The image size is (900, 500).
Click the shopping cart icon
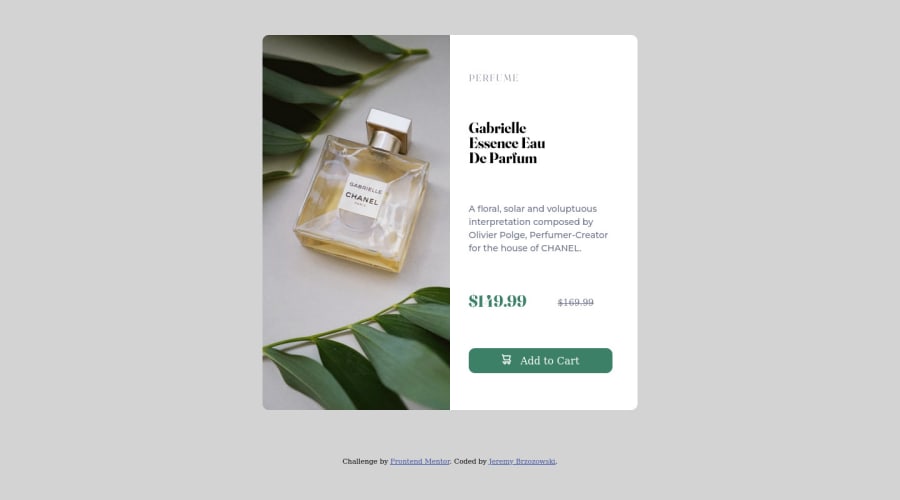(x=506, y=359)
